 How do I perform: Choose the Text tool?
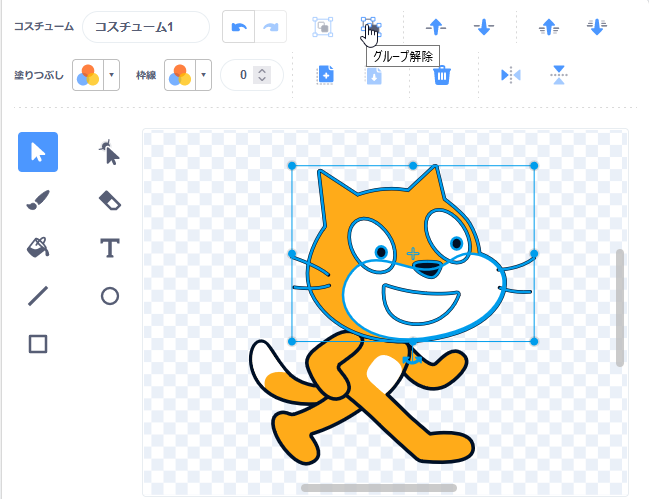(x=110, y=248)
